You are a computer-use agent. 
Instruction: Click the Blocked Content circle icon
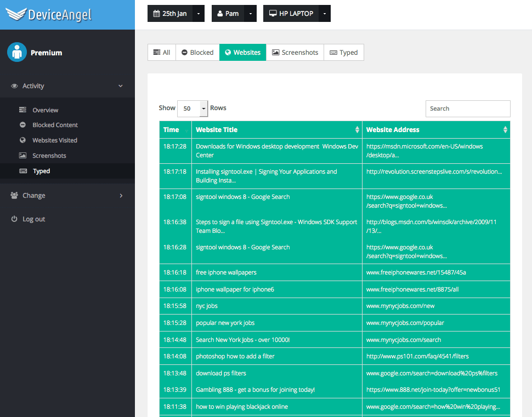[22, 125]
